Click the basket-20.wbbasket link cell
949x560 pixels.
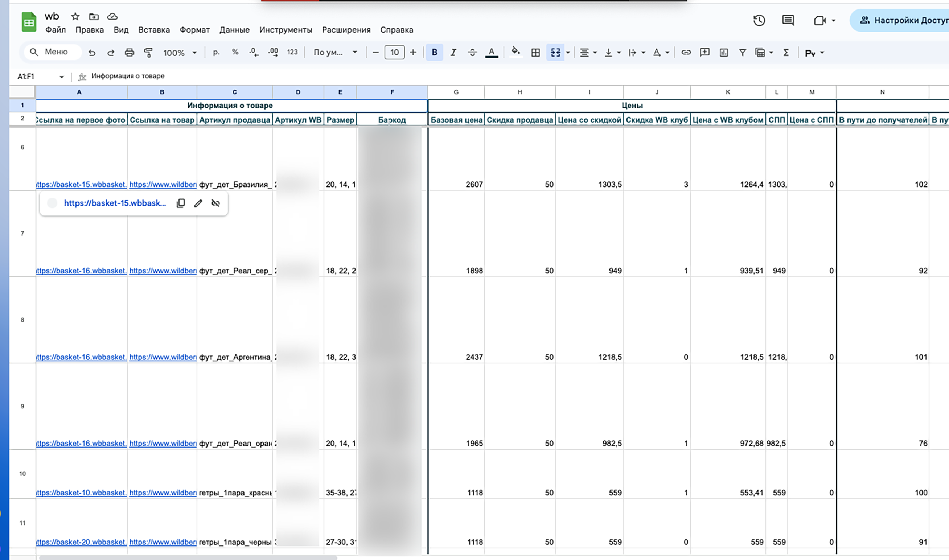82,542
